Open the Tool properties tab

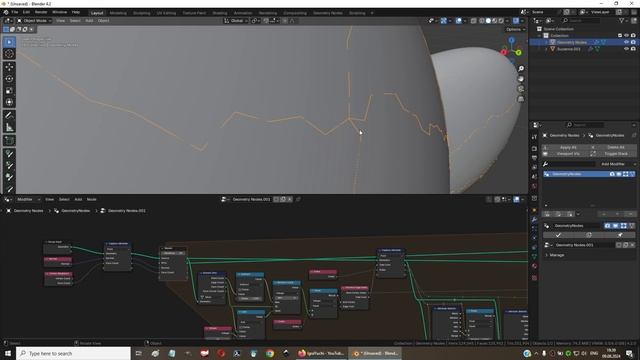coord(534,137)
